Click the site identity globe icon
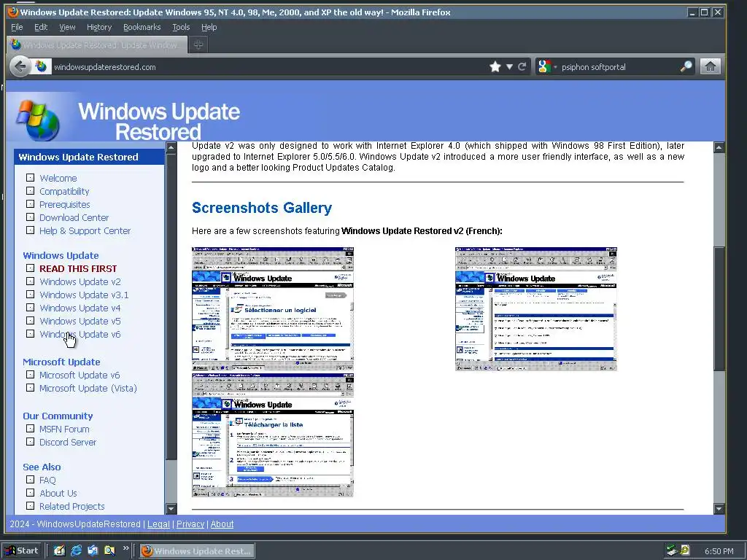Screen dimensions: 747x560 [x=42, y=66]
